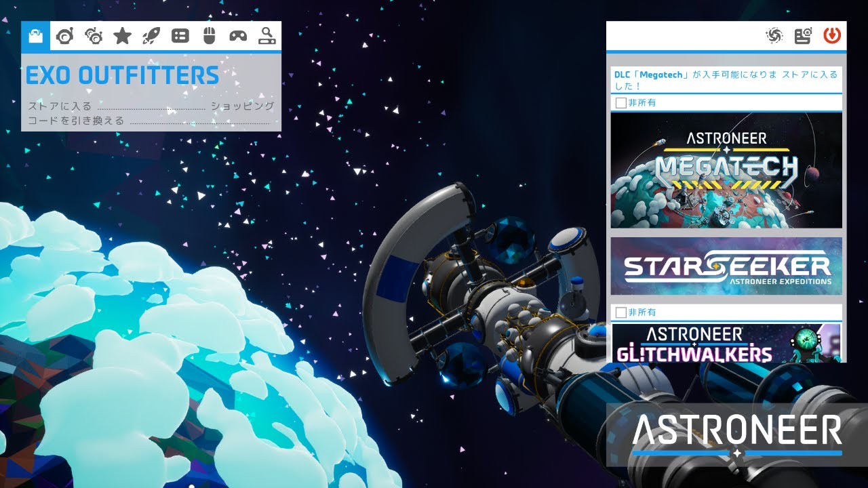Click ストアに入る link in Megatech notice
The image size is (868, 488).
810,74
